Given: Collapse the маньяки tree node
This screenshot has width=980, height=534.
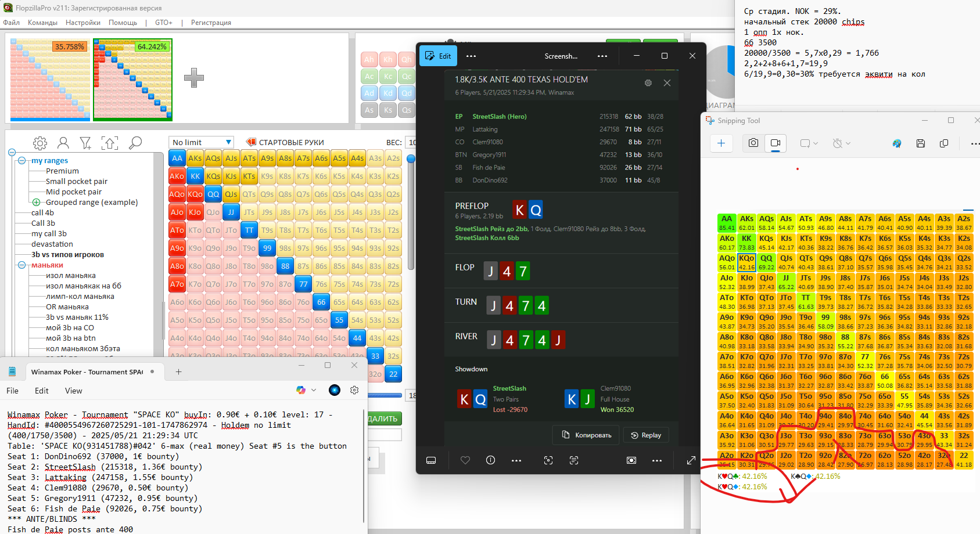Looking at the screenshot, I should point(21,265).
